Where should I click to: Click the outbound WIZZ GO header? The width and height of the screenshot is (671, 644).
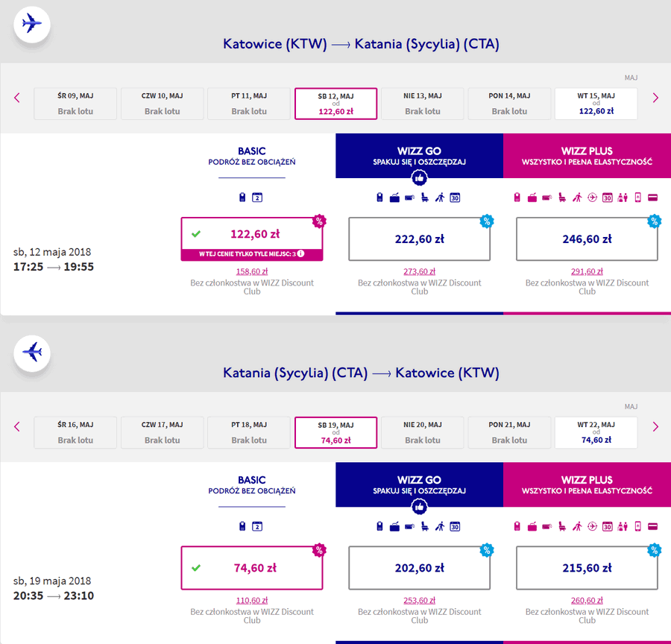click(419, 156)
